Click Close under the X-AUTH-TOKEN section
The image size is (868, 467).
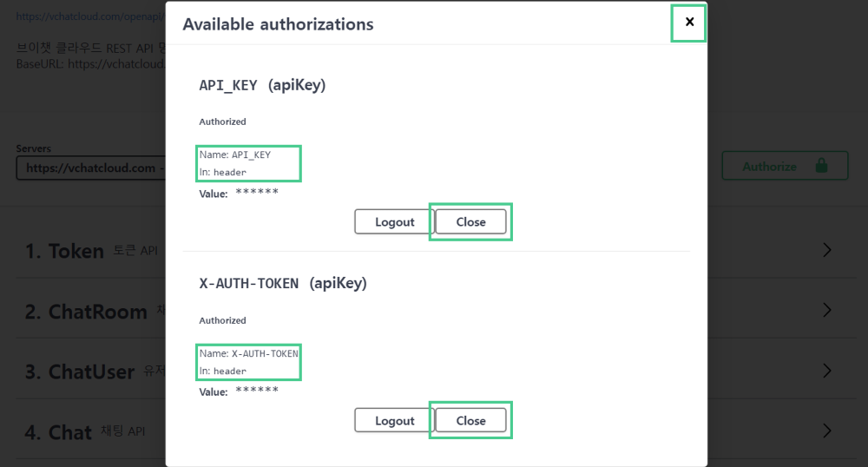[x=470, y=420]
